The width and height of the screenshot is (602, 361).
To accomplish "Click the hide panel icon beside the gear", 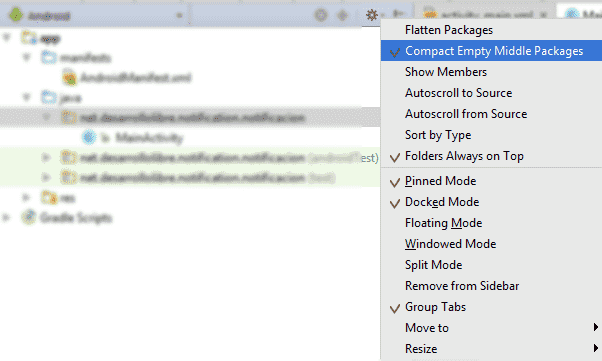I will [x=399, y=14].
